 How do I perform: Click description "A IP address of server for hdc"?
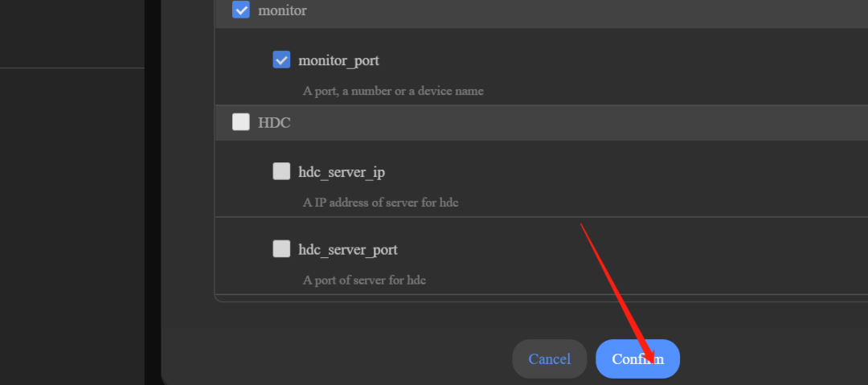[380, 203]
